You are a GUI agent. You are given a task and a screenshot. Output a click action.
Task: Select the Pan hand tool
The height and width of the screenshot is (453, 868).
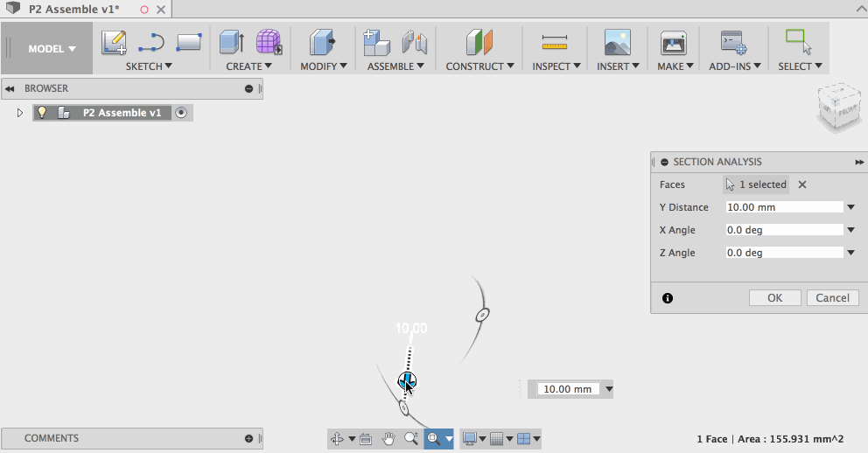(x=388, y=439)
